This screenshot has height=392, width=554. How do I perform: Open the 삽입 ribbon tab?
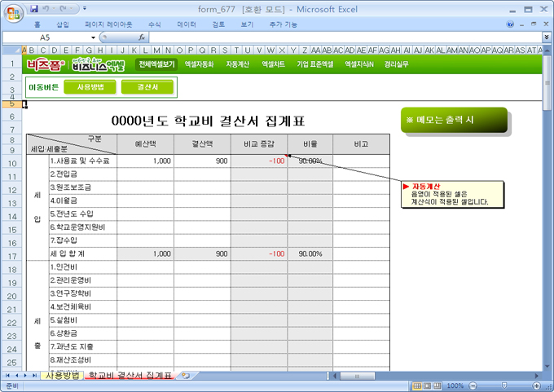point(63,24)
